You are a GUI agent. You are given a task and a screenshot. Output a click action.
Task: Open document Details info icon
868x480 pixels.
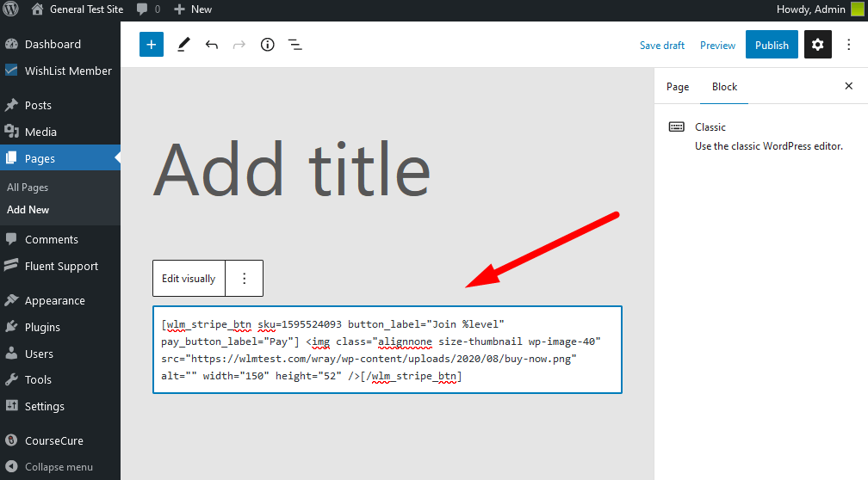(x=267, y=45)
